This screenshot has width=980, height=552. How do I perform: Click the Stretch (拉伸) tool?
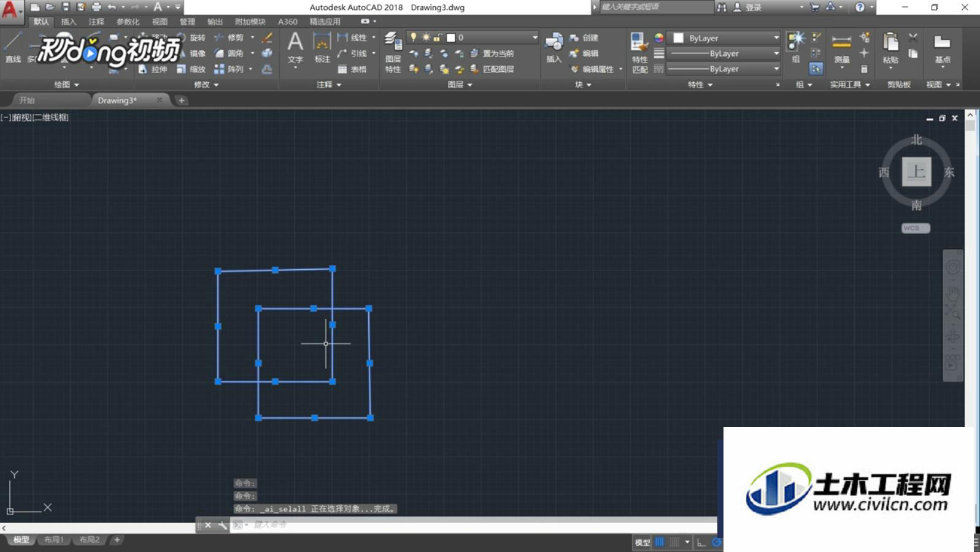point(153,69)
